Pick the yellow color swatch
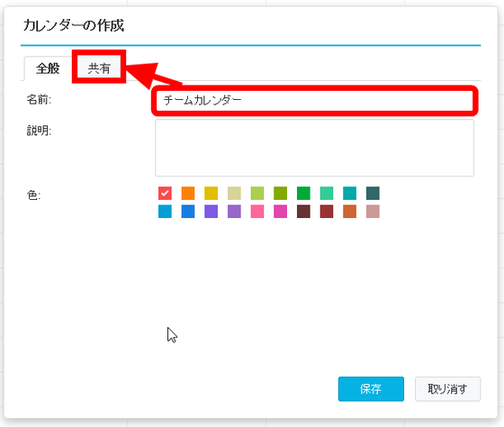Screen dimensions: 504x427 point(211,193)
